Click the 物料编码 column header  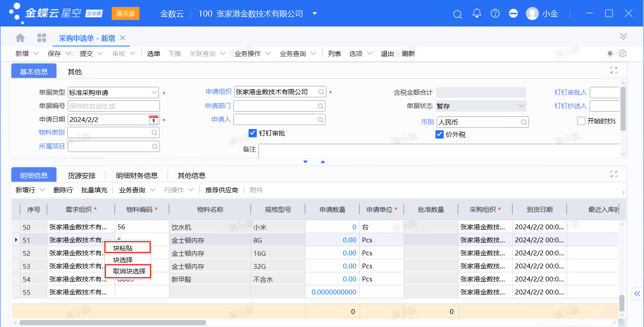(x=142, y=209)
